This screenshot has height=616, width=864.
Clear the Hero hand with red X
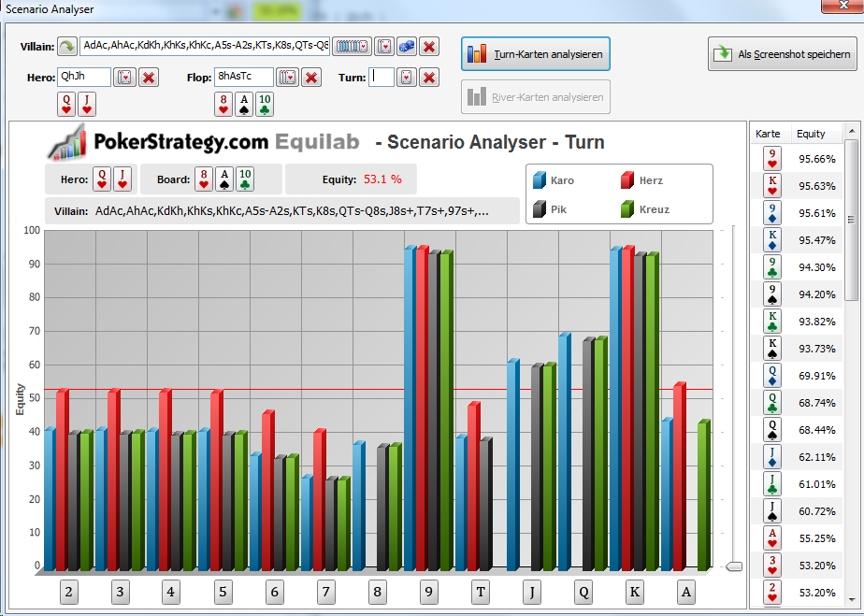(x=149, y=78)
